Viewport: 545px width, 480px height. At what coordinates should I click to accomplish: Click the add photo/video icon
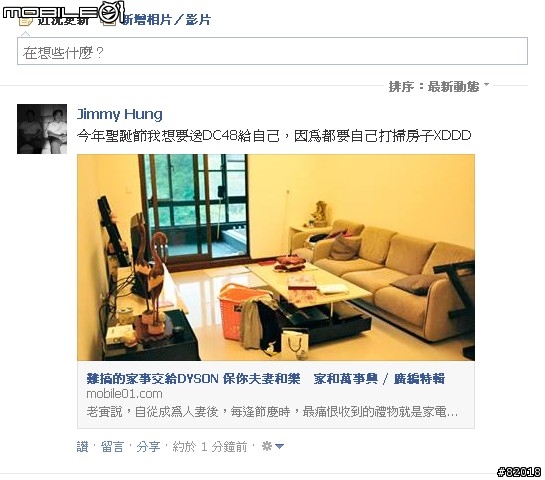click(x=108, y=22)
